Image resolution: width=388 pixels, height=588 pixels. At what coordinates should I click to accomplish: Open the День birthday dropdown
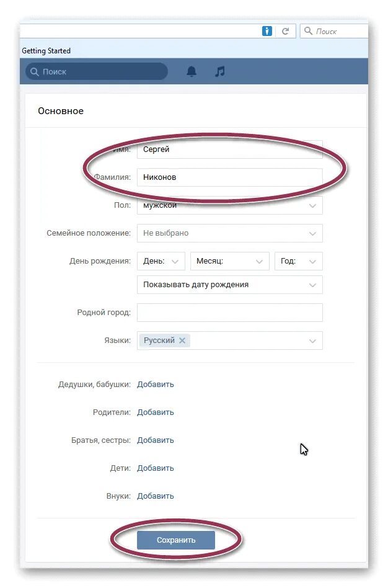161,261
